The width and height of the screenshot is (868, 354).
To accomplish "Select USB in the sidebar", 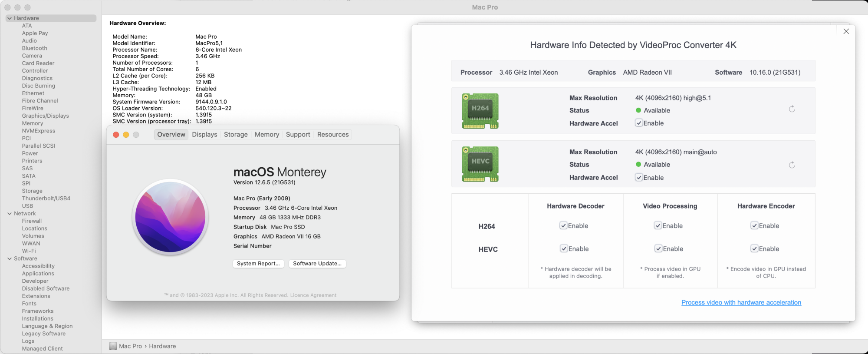I will coord(27,206).
